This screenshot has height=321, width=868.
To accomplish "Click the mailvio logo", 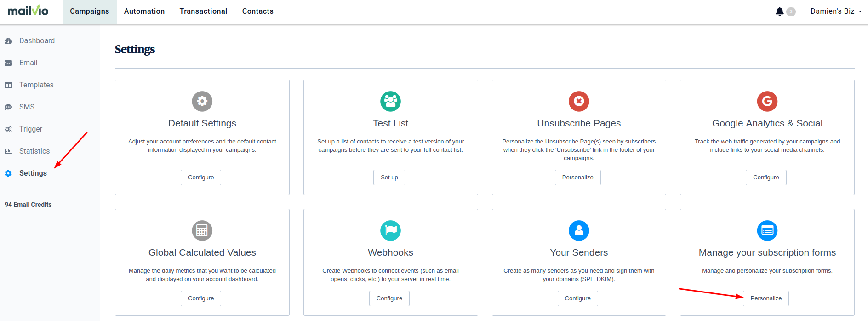I will [x=28, y=11].
